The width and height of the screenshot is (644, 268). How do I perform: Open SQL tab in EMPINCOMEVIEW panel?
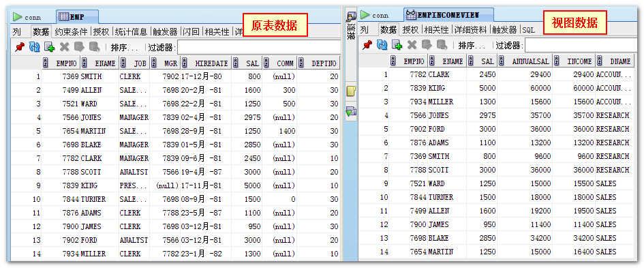[529, 30]
